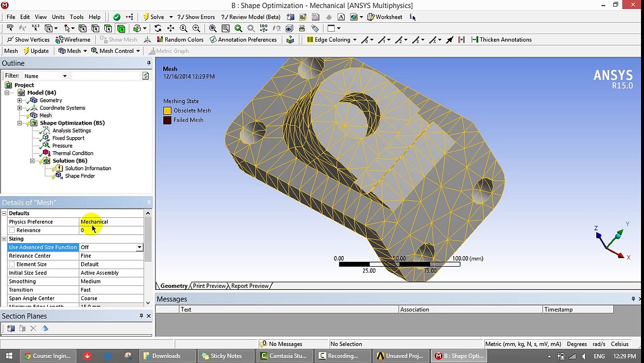Toggle the Relevance checkbox

pyautogui.click(x=12, y=230)
